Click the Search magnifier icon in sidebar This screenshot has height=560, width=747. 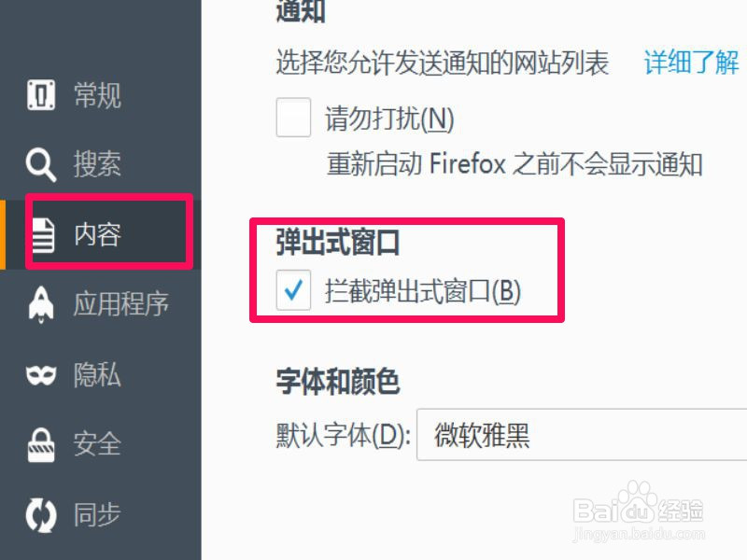coord(41,165)
